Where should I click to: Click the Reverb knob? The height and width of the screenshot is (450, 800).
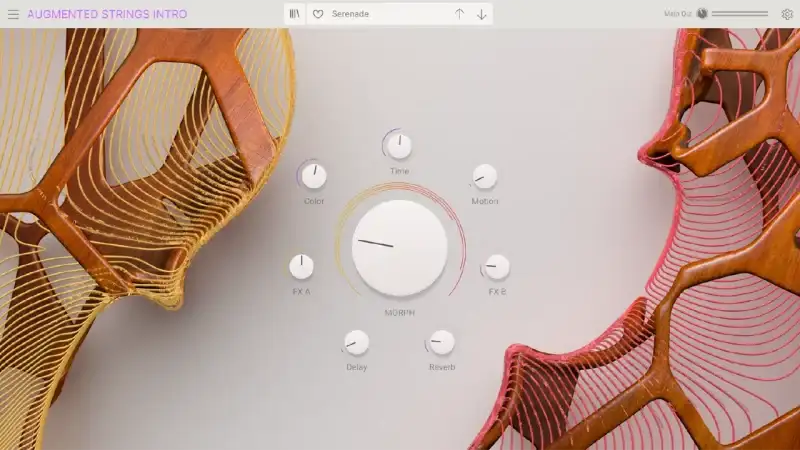point(441,342)
